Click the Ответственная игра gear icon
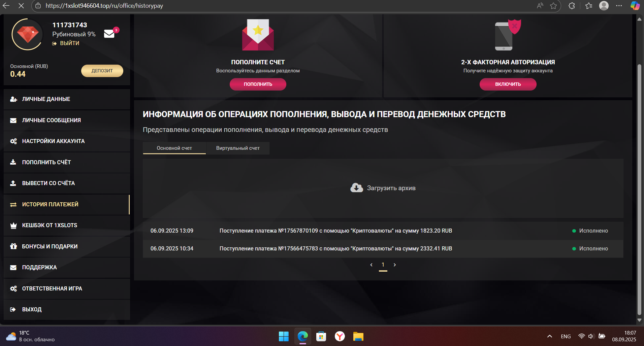The height and width of the screenshot is (346, 644). click(x=13, y=288)
